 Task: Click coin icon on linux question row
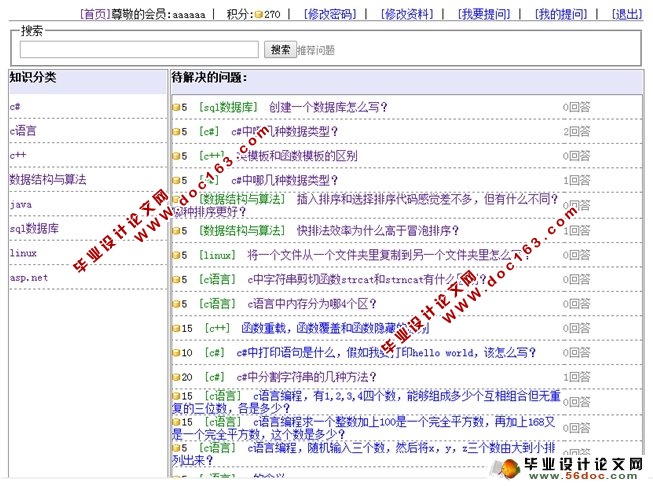coord(176,255)
